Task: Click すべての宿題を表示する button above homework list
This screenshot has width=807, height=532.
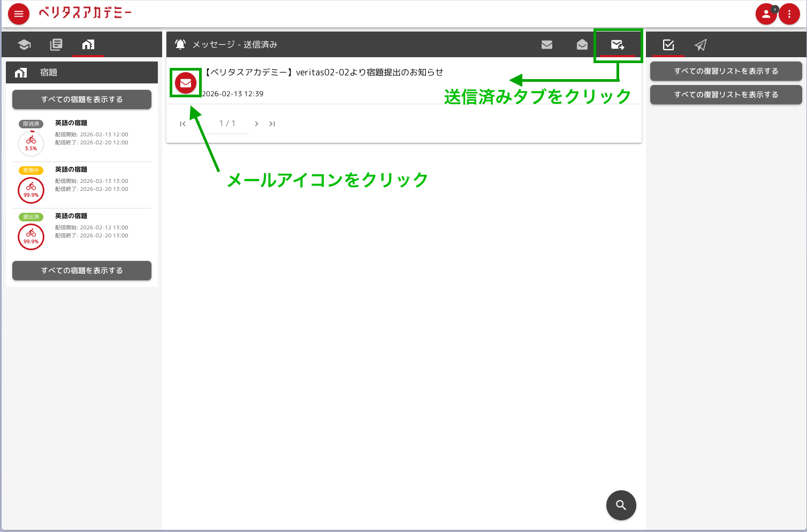Action: 82,99
